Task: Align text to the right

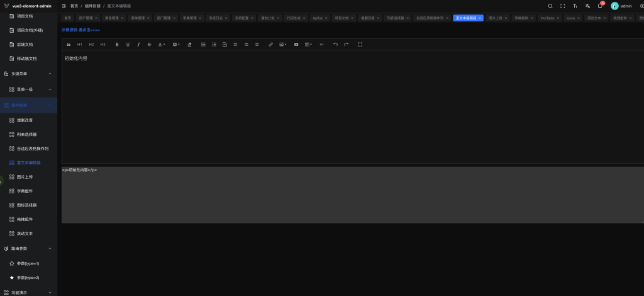Action: click(246, 44)
